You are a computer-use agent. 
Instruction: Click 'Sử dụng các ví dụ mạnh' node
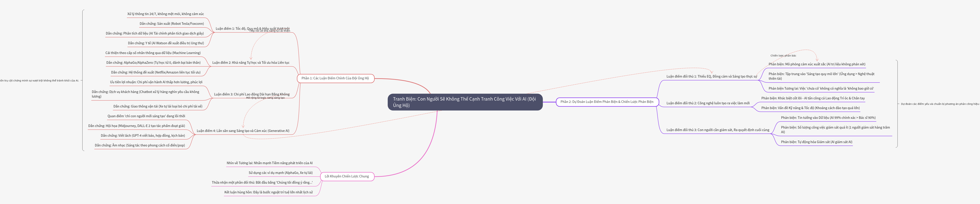(280, 173)
